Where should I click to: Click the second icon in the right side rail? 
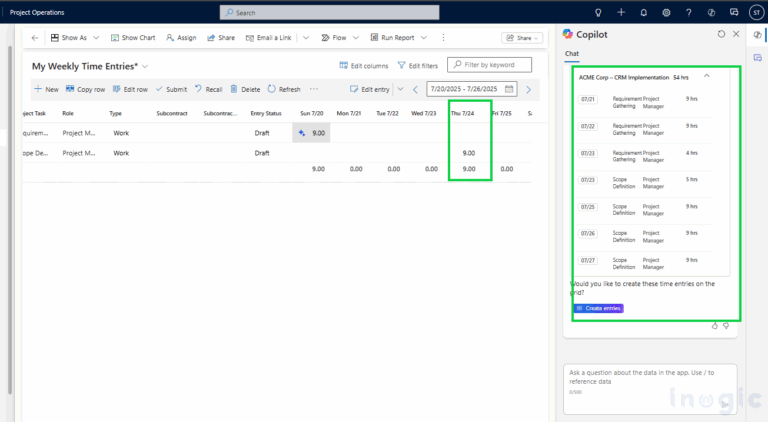point(758,58)
